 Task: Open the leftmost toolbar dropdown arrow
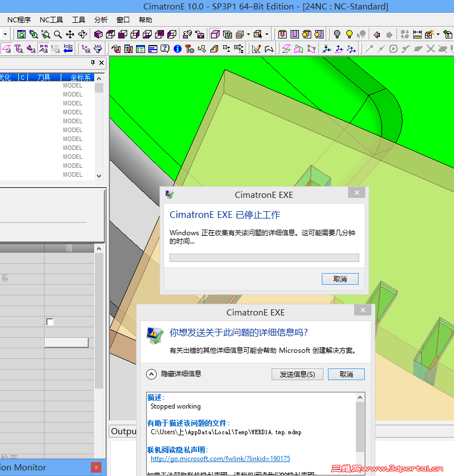[x=5, y=35]
